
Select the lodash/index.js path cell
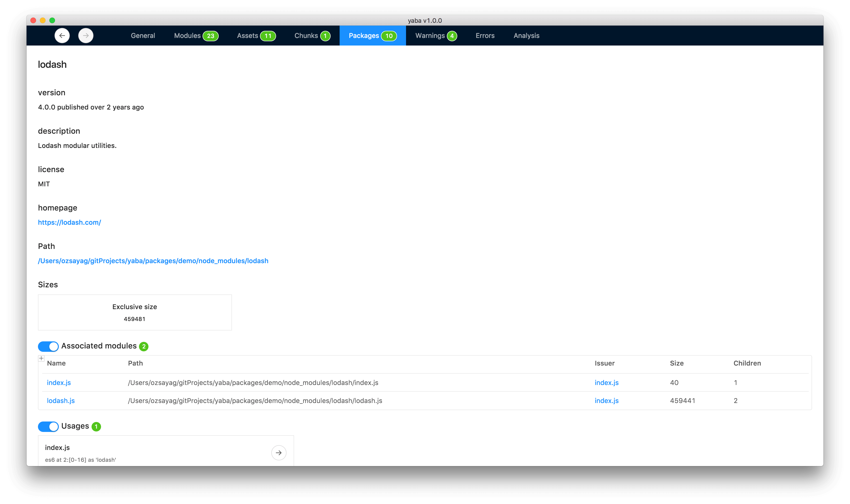coord(253,383)
